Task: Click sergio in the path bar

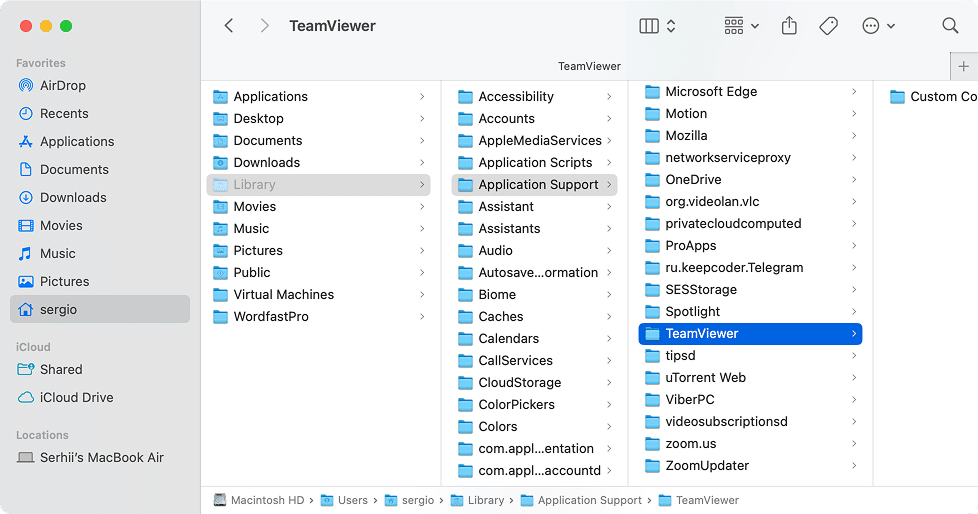Action: [x=409, y=500]
